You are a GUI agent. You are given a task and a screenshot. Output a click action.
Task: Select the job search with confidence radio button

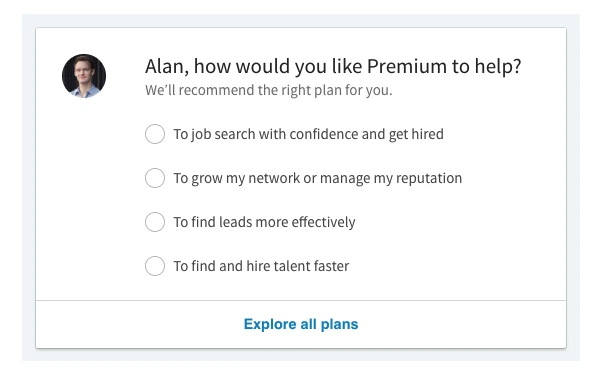pos(155,134)
